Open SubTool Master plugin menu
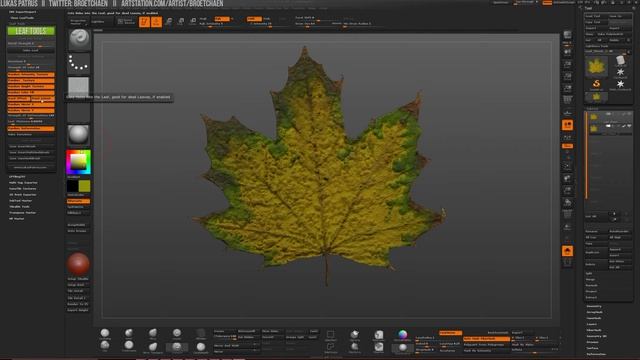The height and width of the screenshot is (360, 640). click(x=21, y=201)
